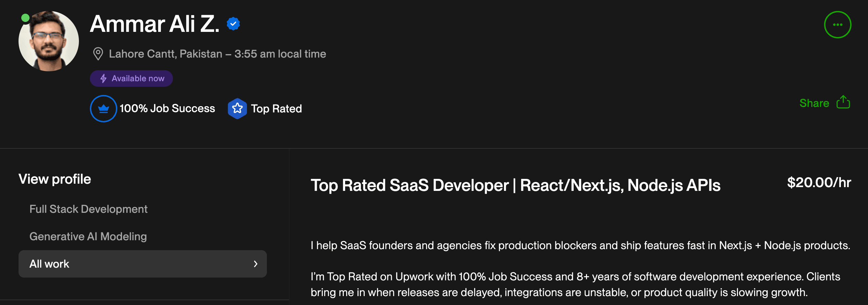Click the Top Rated star badge icon
The width and height of the screenshot is (868, 305).
pos(237,108)
